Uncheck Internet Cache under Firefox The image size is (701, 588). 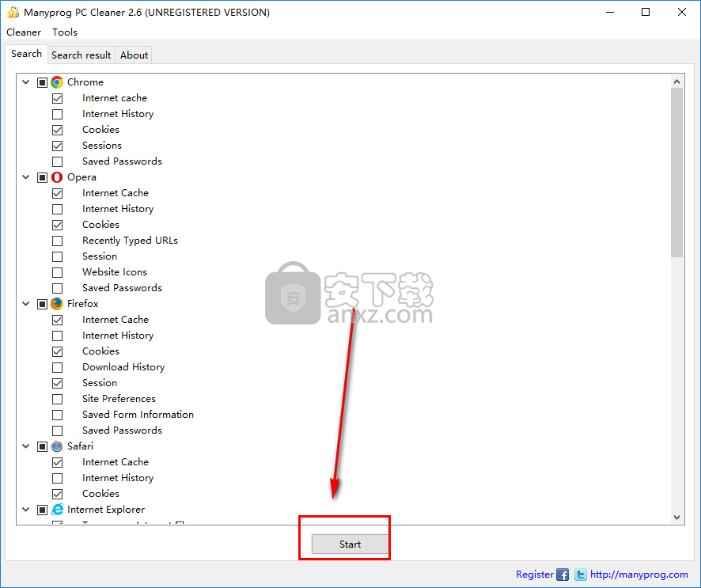pos(57,321)
